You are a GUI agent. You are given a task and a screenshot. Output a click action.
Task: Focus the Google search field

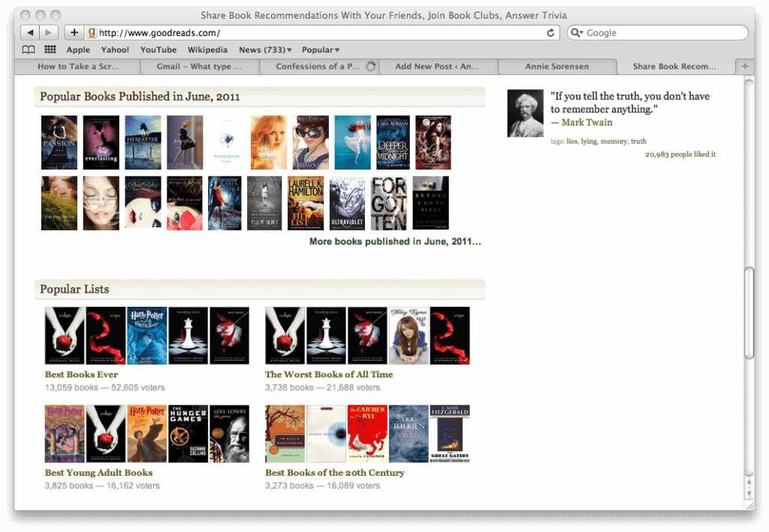[x=658, y=33]
